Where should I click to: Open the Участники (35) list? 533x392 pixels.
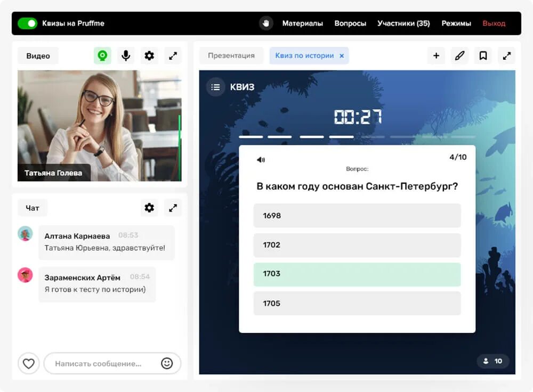pyautogui.click(x=403, y=23)
